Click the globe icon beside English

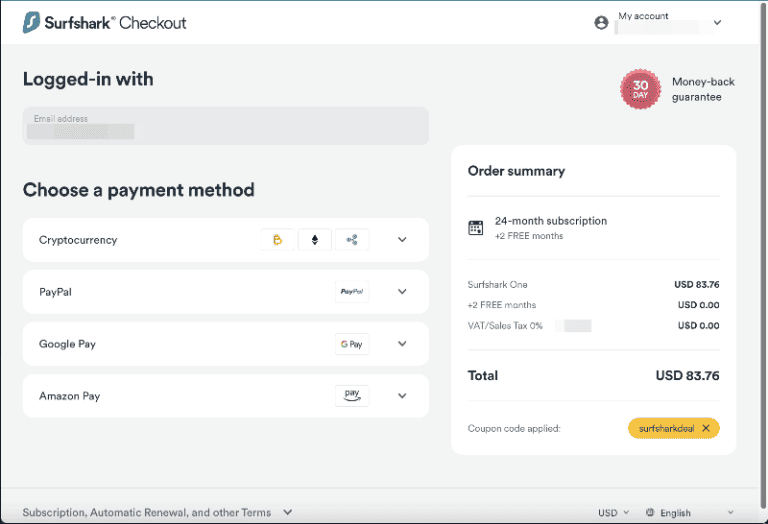(650, 513)
